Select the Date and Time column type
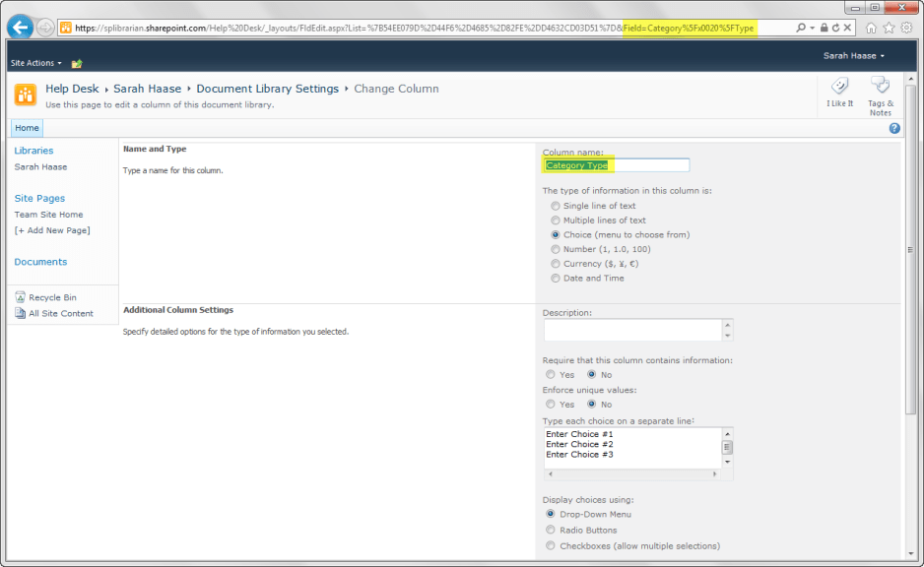924x567 pixels. 556,278
